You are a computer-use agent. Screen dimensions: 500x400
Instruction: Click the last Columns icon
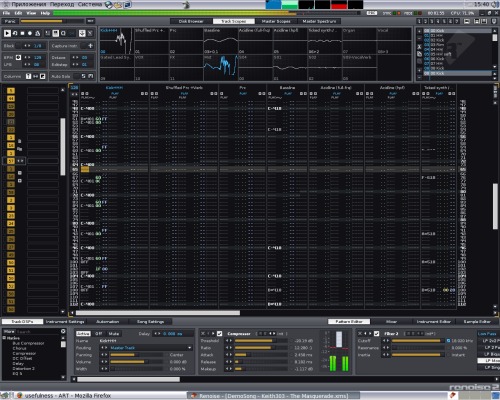pos(42,76)
